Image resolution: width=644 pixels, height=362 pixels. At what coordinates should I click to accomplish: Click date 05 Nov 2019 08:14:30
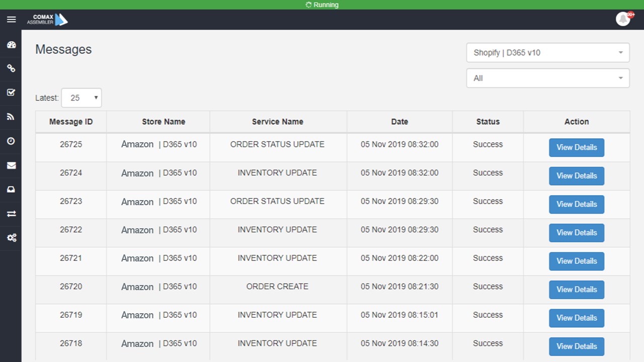pos(399,343)
